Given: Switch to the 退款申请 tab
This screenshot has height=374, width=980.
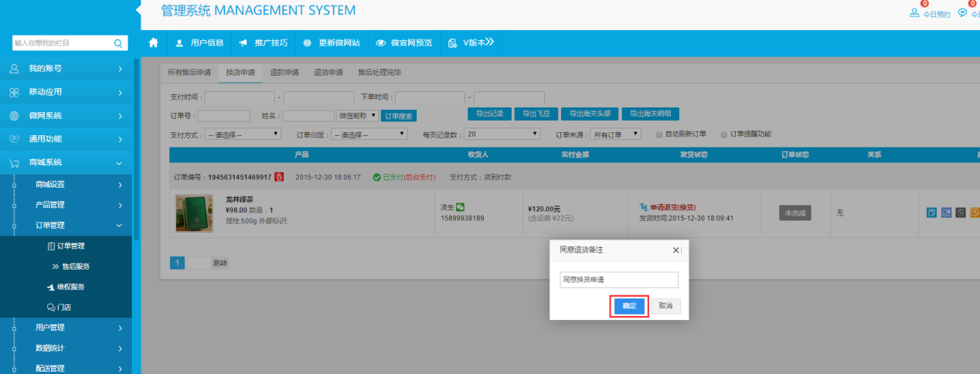Looking at the screenshot, I should click(x=284, y=73).
